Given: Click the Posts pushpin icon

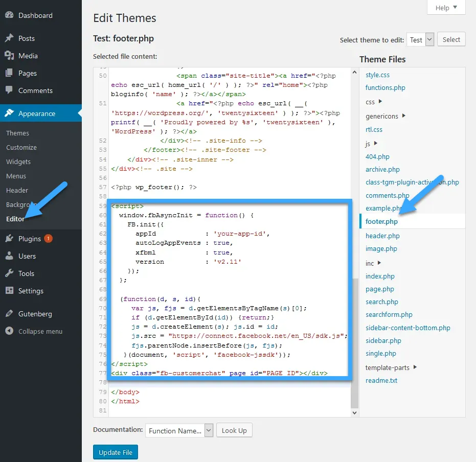Looking at the screenshot, I should pyautogui.click(x=9, y=38).
